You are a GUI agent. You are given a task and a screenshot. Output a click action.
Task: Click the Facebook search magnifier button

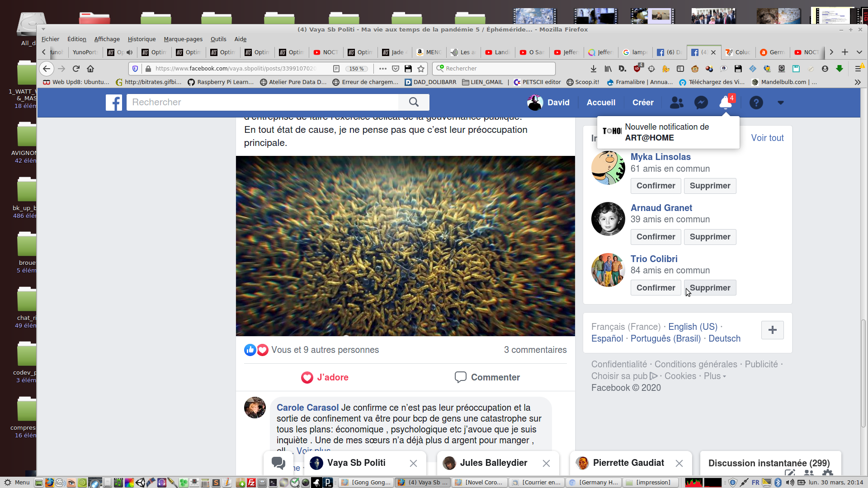(414, 102)
